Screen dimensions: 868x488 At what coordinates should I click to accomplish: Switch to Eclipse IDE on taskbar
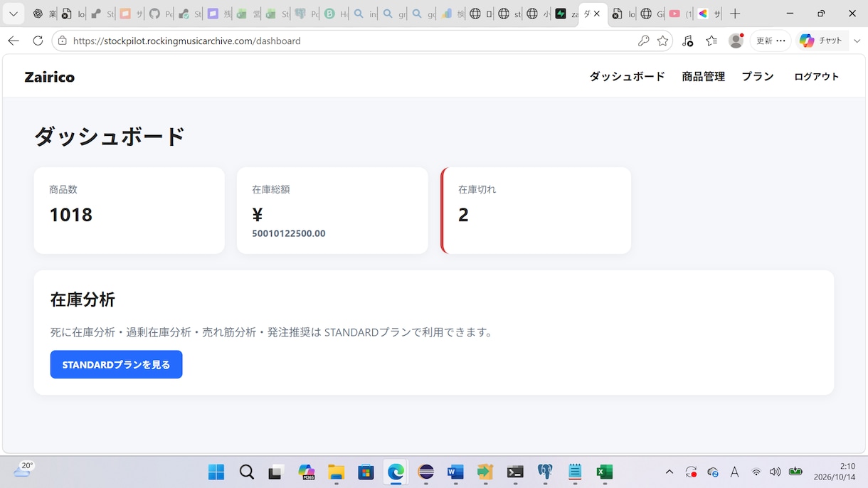pyautogui.click(x=425, y=472)
